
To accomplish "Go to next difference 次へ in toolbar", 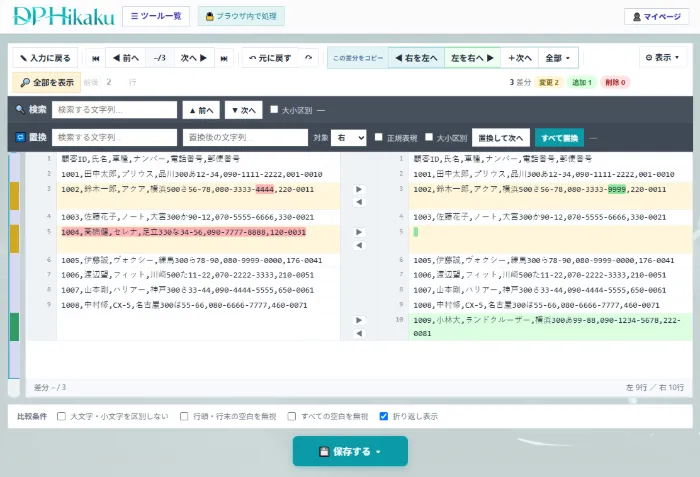I will coord(194,58).
